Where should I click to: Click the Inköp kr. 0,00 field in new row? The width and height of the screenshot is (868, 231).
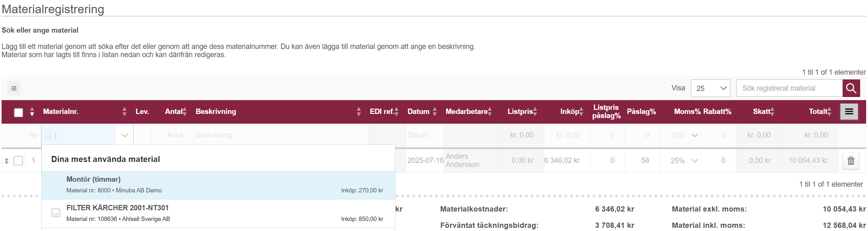click(567, 135)
